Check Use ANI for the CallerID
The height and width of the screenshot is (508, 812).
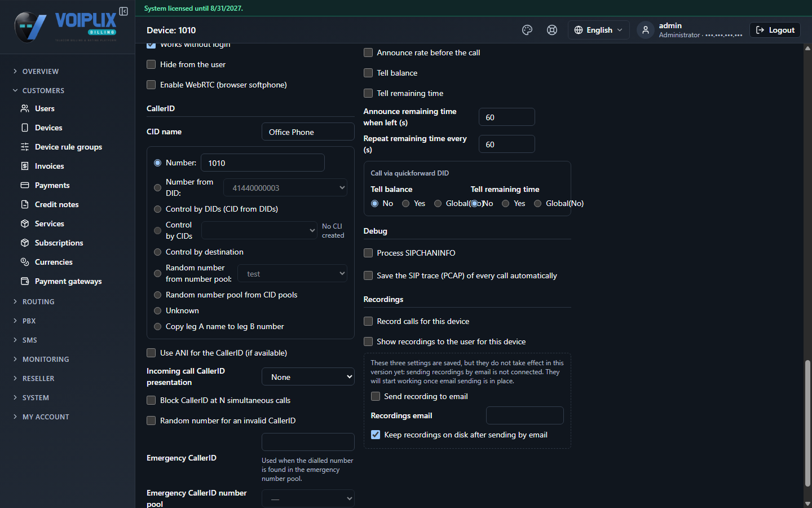[x=151, y=353]
